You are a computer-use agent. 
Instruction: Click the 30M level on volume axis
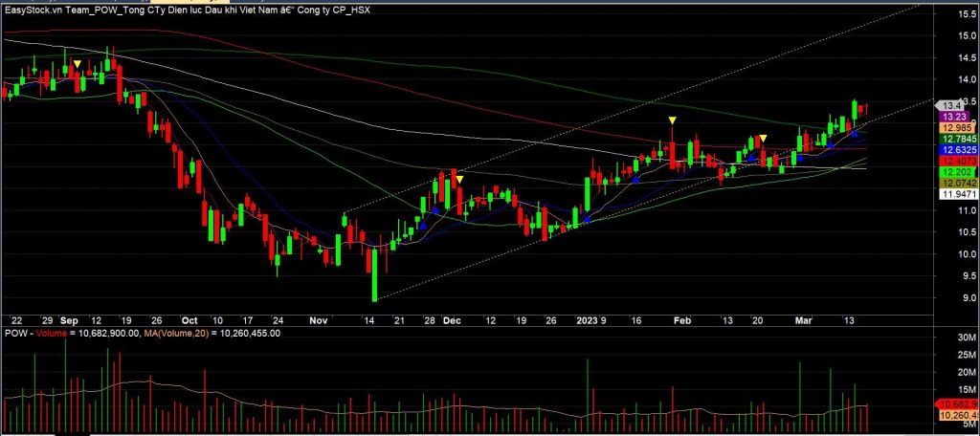pos(965,338)
